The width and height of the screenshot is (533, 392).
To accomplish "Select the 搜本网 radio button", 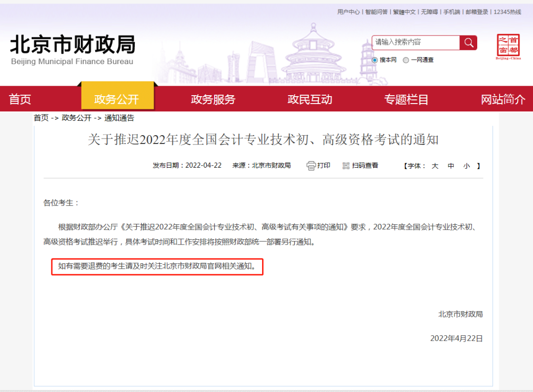I will click(x=374, y=60).
